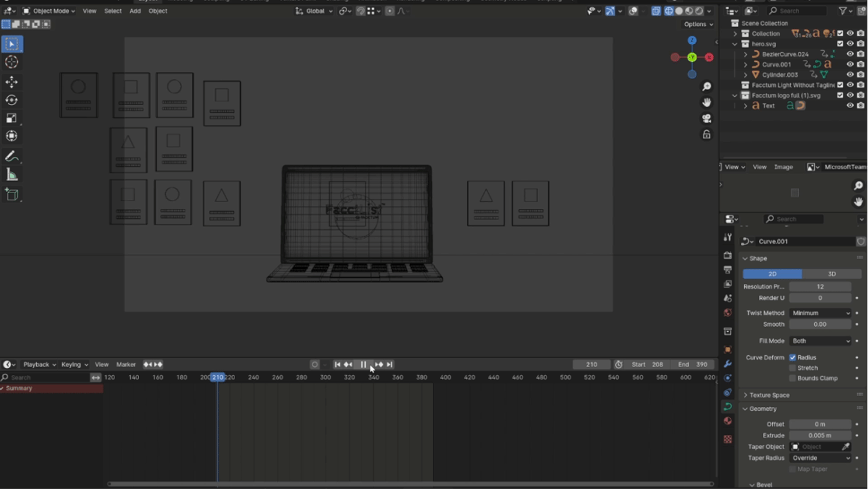
Task: Click the viewport zoom magnifier icon
Action: point(707,87)
